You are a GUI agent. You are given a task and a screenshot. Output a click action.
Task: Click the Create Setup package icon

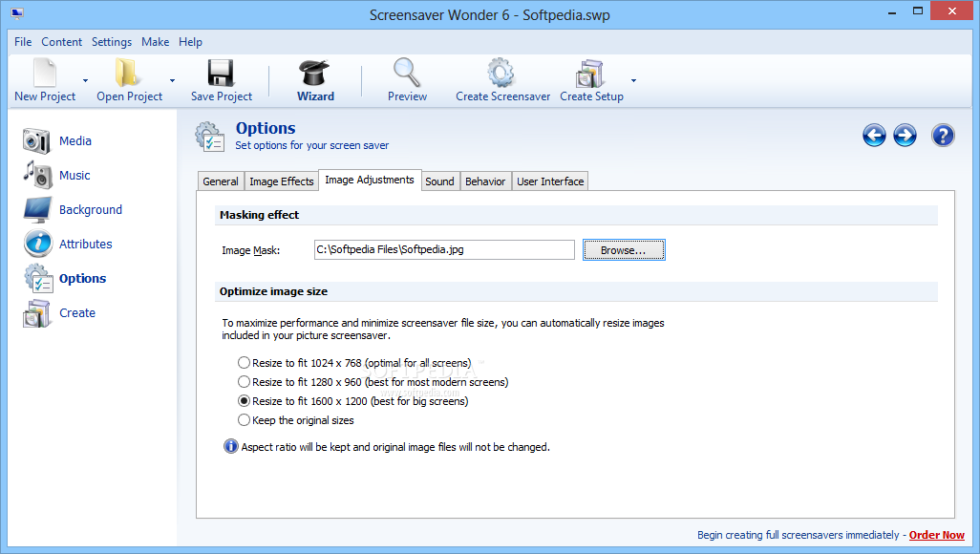pos(589,74)
